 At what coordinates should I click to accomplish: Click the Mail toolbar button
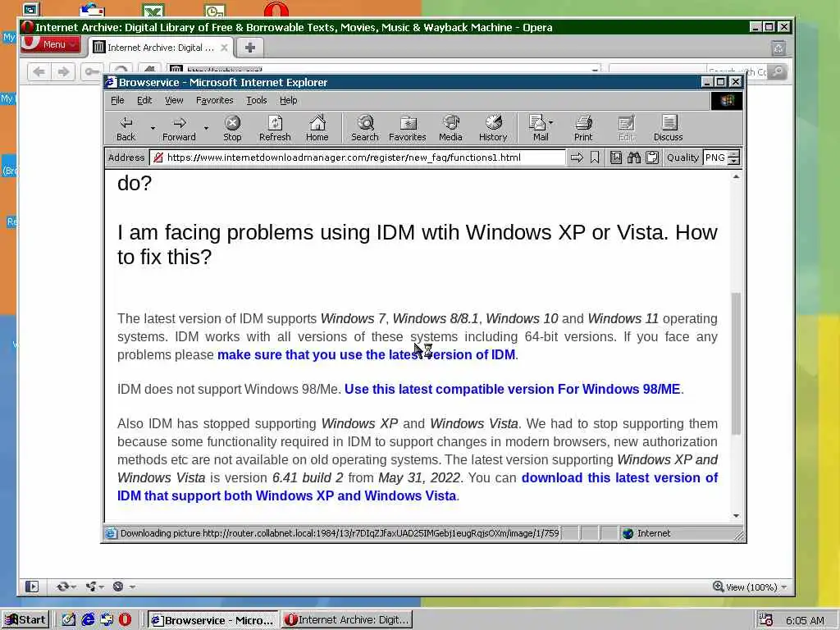(541, 129)
